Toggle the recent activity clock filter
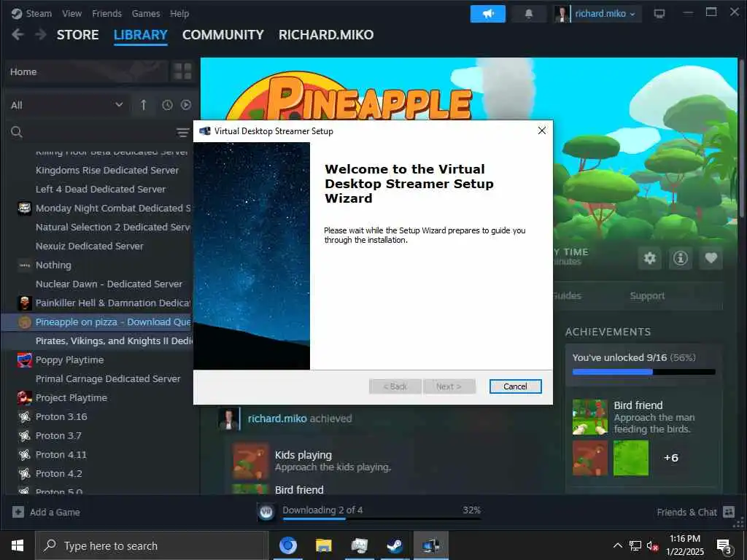The width and height of the screenshot is (747, 560). coord(167,105)
